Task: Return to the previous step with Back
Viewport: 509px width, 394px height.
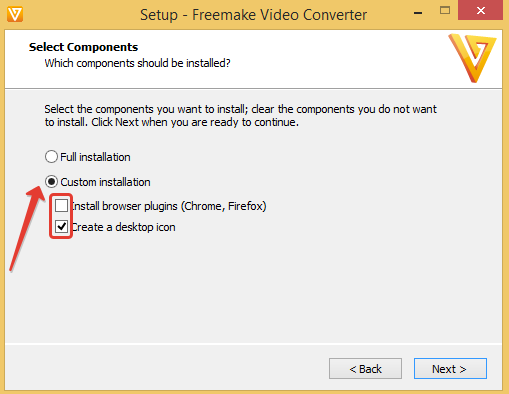Action: [365, 369]
